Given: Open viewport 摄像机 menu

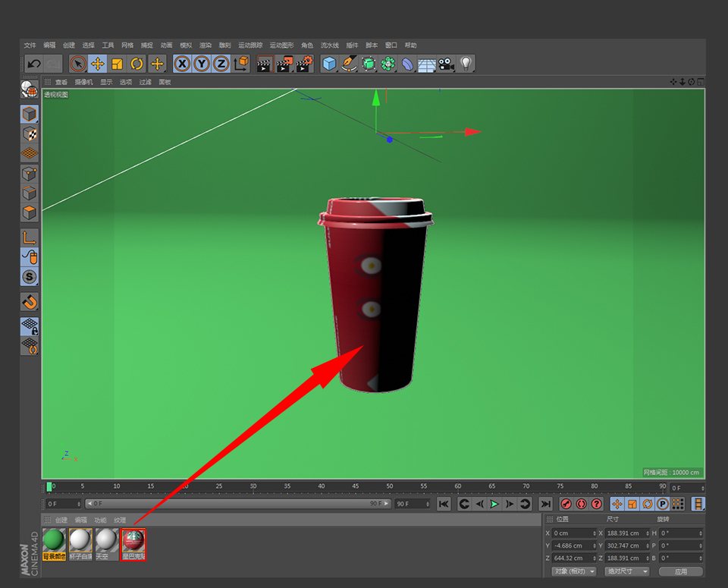Looking at the screenshot, I should 83,82.
